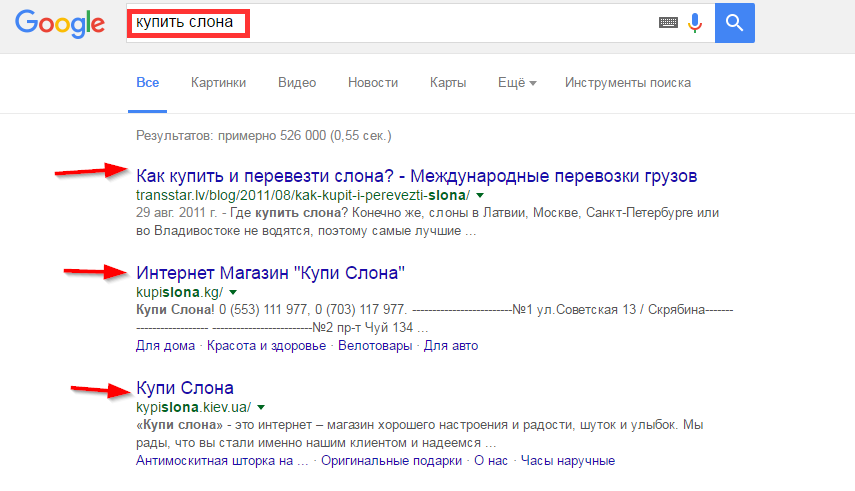
Task: Expand dropdown arrow next to kupislona.kg URL
Action: tap(233, 292)
